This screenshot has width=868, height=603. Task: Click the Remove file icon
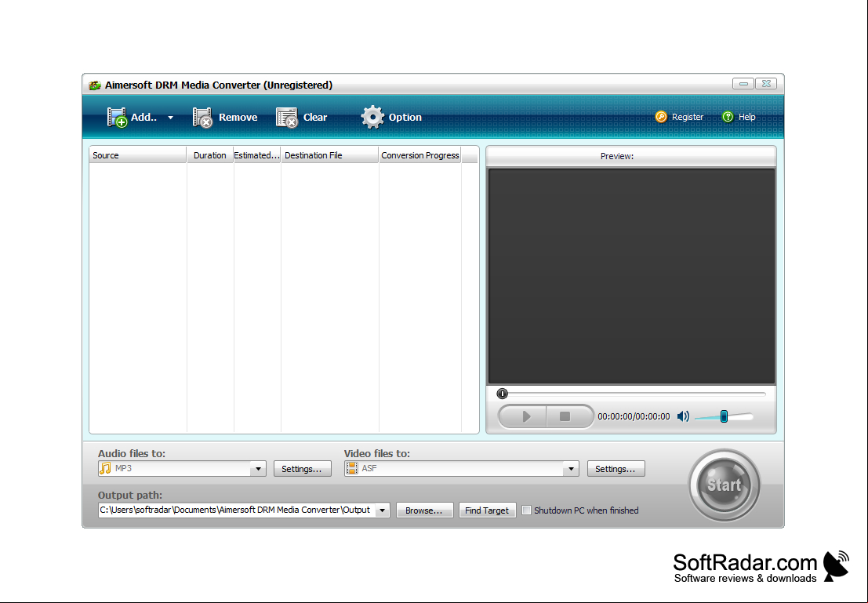202,118
